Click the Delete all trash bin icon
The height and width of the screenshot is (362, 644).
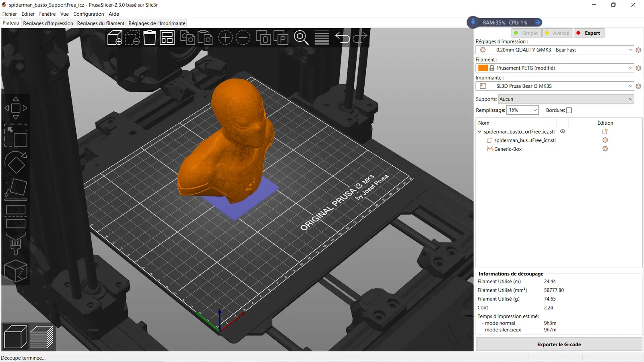pyautogui.click(x=150, y=37)
